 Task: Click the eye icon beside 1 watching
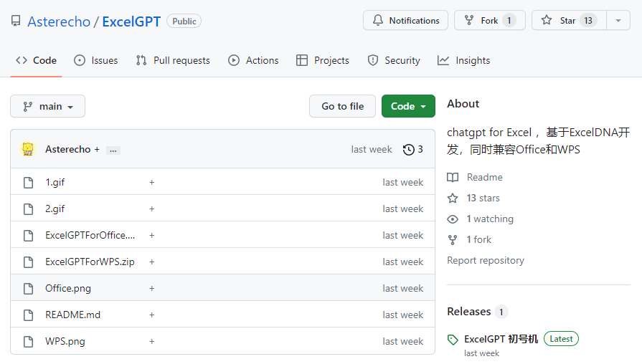click(453, 219)
